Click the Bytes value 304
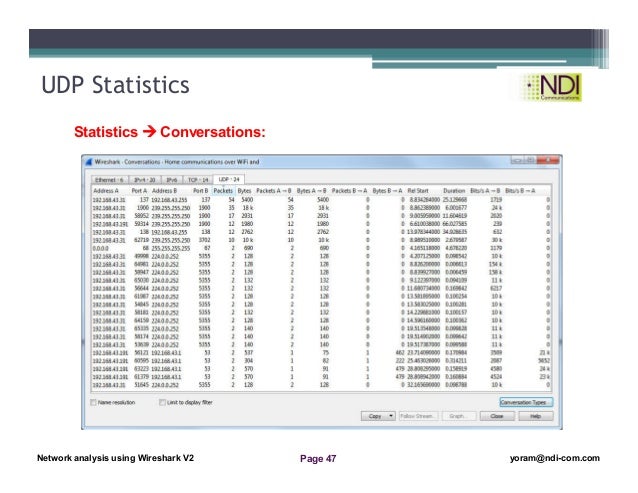 click(x=249, y=361)
